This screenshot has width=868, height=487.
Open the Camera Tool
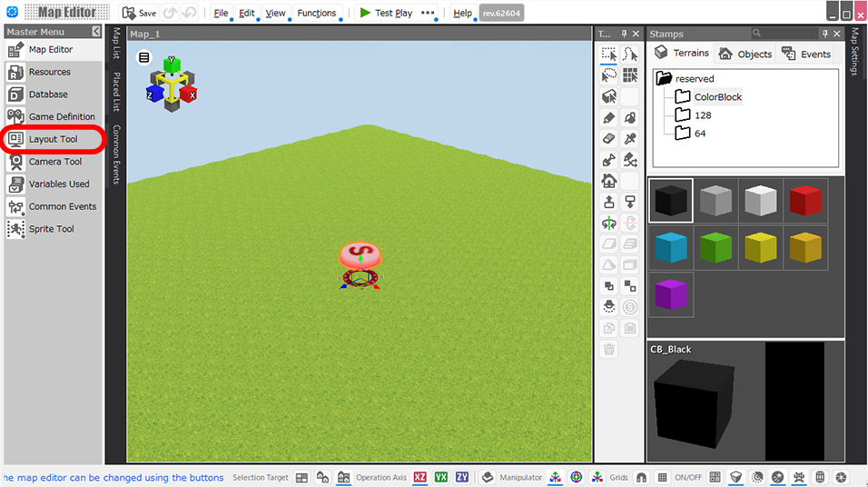[x=54, y=162]
